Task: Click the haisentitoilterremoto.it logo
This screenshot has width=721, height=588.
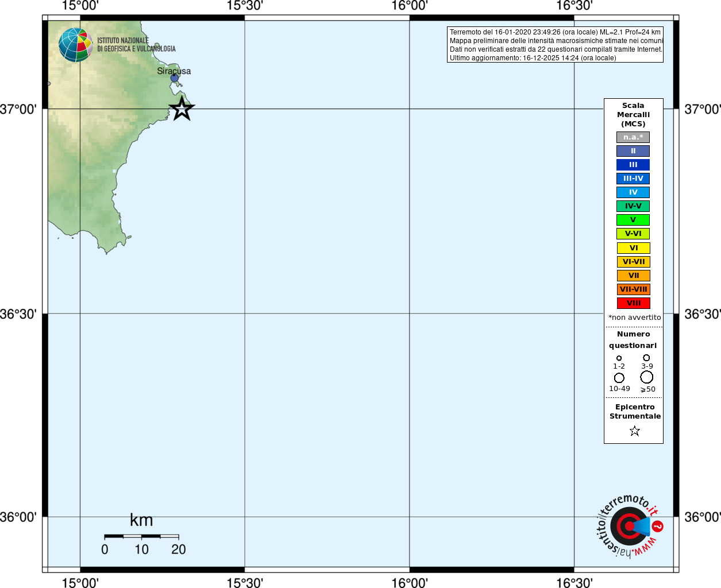Action: (629, 525)
